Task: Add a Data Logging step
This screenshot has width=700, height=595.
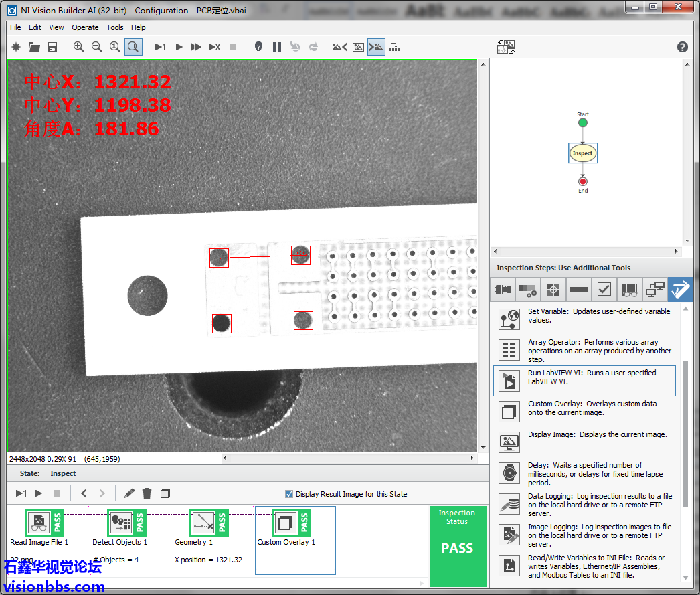Action: coord(585,505)
